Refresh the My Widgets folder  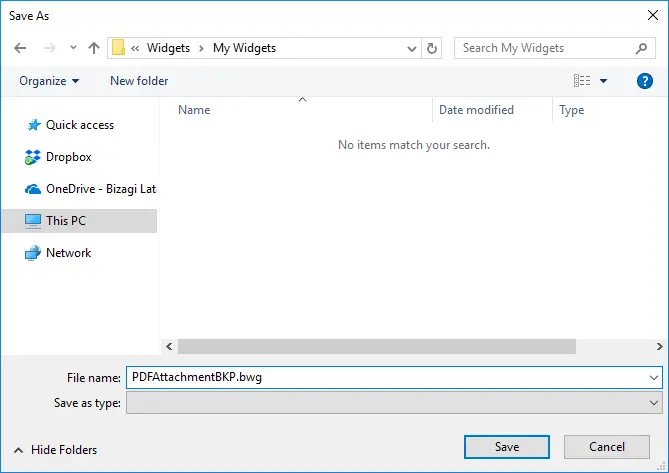432,48
